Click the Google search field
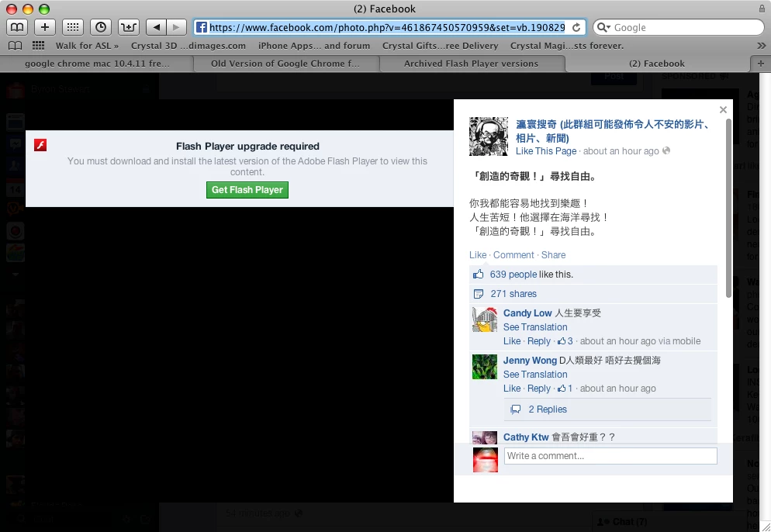Image resolution: width=771 pixels, height=532 pixels. tap(679, 28)
